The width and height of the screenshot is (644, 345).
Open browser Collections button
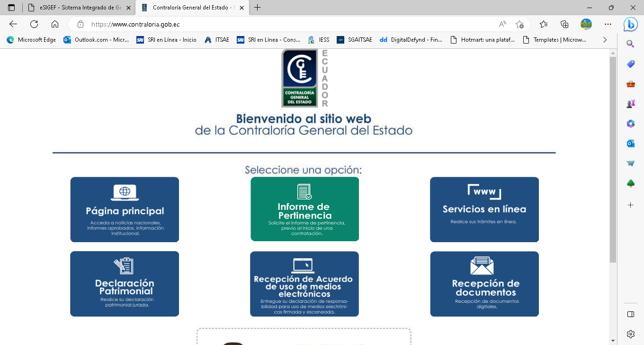click(x=564, y=24)
